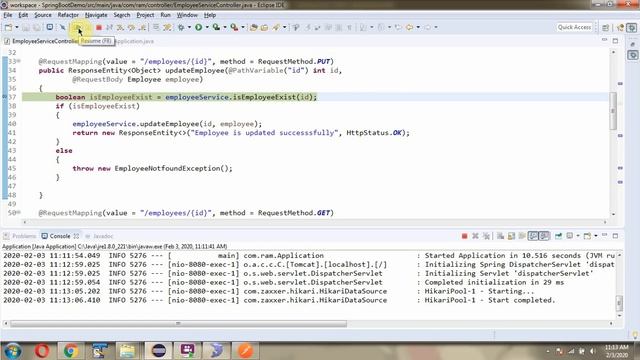640x360 pixels.
Task: Open the Project menu
Action: [145, 15]
